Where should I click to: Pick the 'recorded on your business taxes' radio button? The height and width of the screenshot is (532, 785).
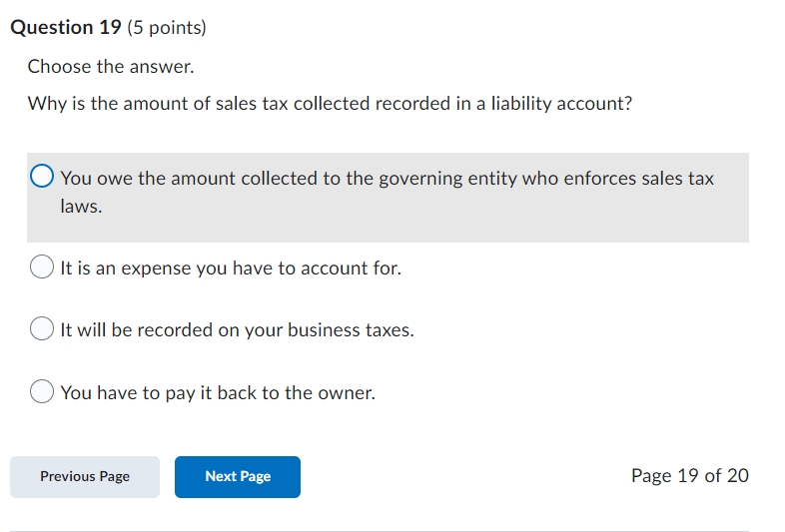coord(43,329)
